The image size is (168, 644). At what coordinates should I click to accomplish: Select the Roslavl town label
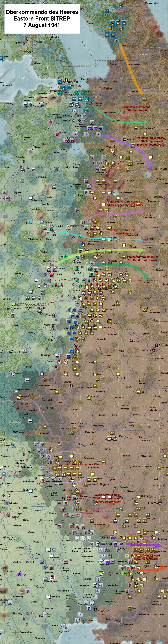click(112, 334)
